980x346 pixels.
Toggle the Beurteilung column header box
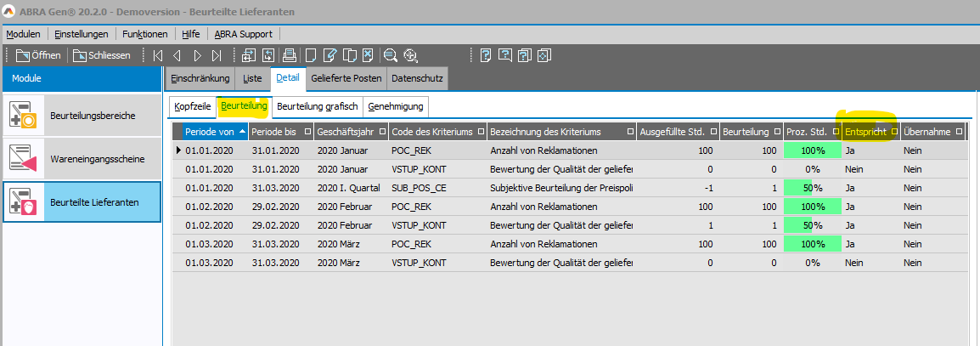click(x=776, y=132)
